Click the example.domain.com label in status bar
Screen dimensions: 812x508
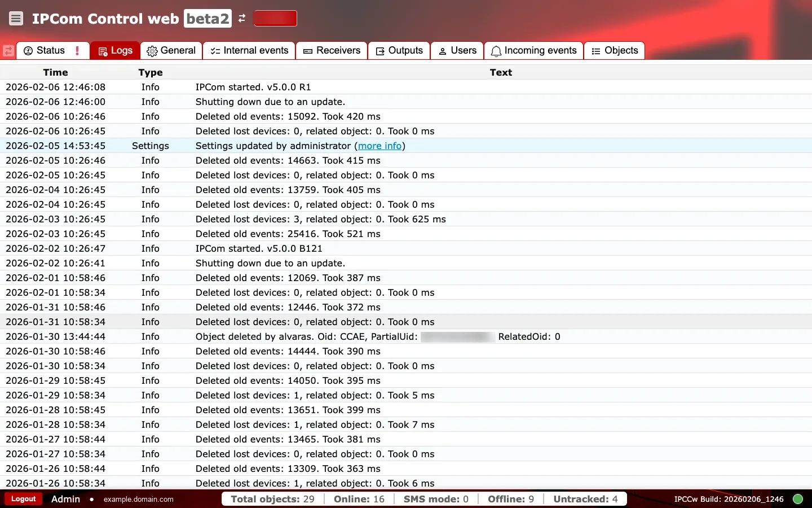138,499
